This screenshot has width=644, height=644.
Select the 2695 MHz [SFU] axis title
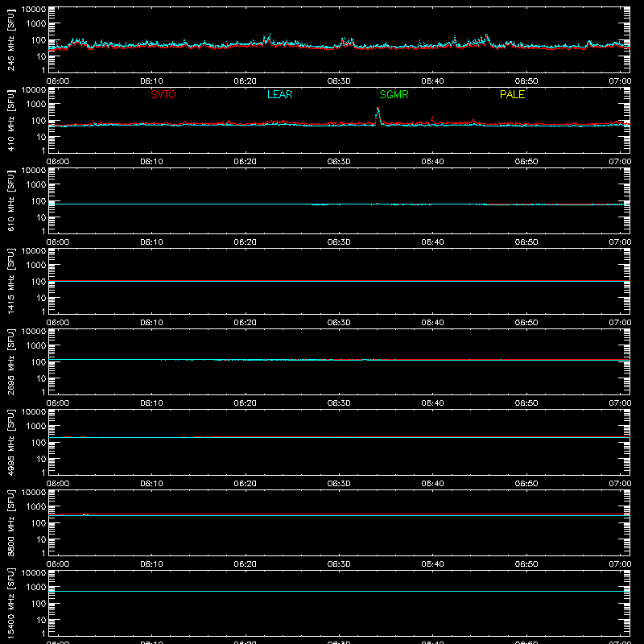[11, 362]
